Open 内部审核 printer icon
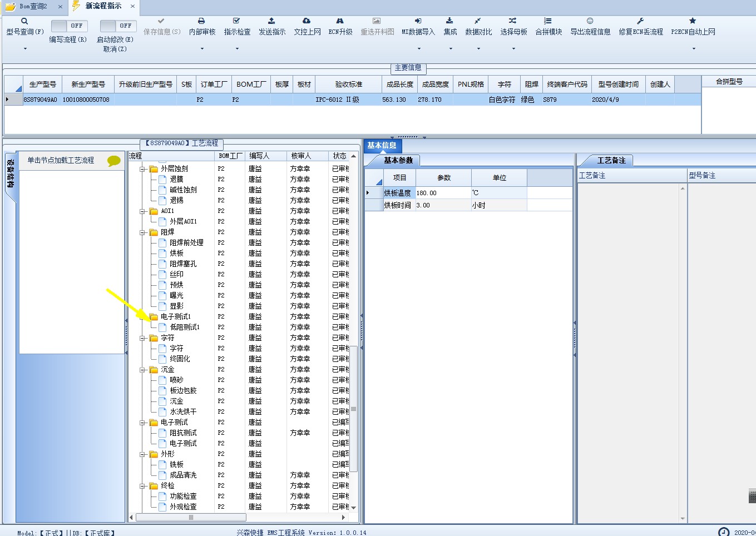The height and width of the screenshot is (536, 756). pyautogui.click(x=201, y=21)
